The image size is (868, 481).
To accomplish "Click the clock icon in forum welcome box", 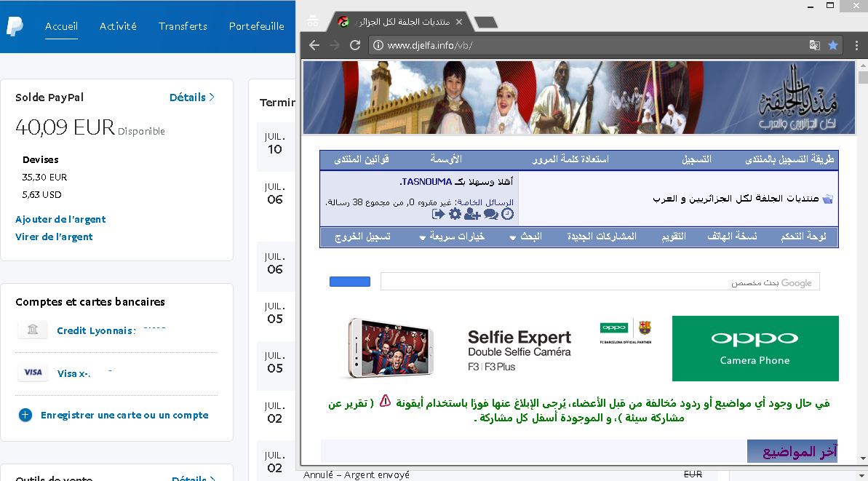I will (x=508, y=214).
